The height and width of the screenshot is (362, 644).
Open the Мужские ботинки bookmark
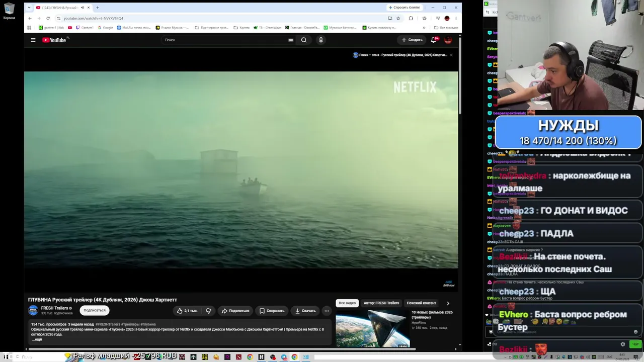[340, 28]
